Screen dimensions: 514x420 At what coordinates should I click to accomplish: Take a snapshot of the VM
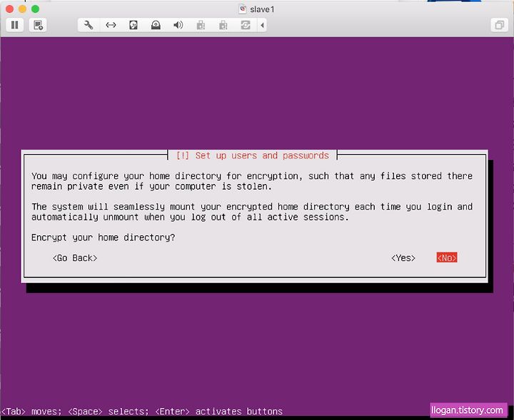point(38,25)
